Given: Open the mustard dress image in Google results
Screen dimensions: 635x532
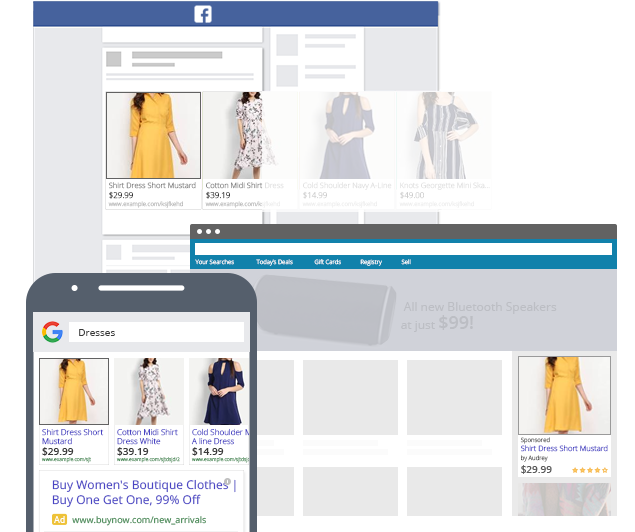Looking at the screenshot, I should tap(74, 391).
